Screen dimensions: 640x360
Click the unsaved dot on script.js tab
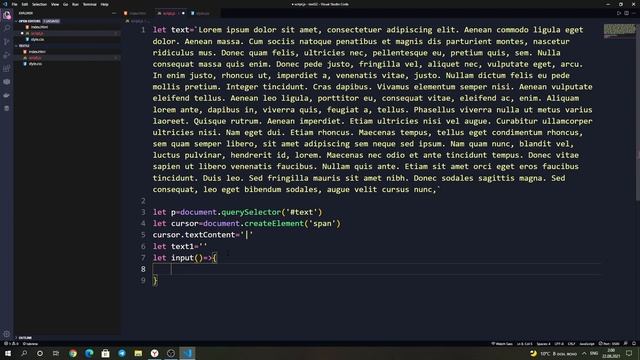[183, 13]
